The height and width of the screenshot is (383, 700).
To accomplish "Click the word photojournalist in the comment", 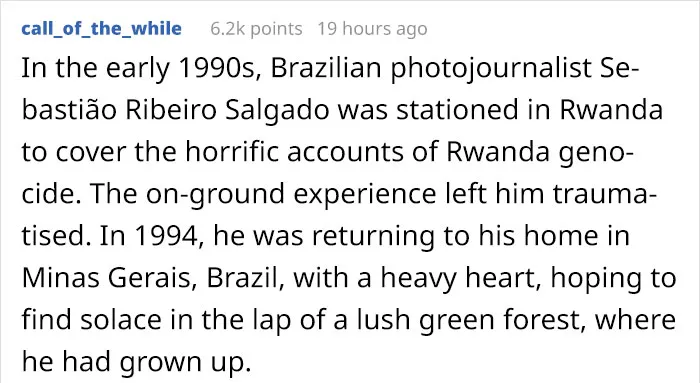I will (491, 68).
